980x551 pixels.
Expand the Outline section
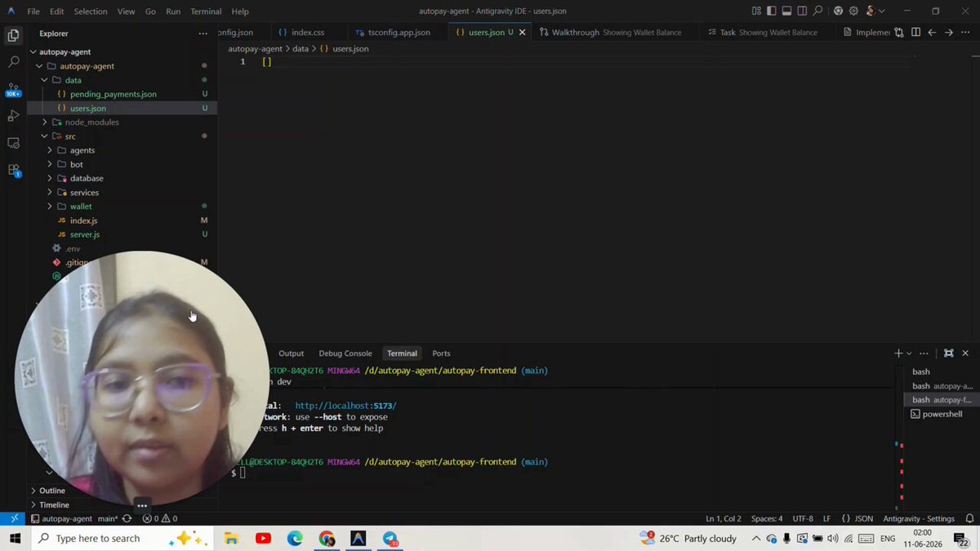click(x=51, y=491)
